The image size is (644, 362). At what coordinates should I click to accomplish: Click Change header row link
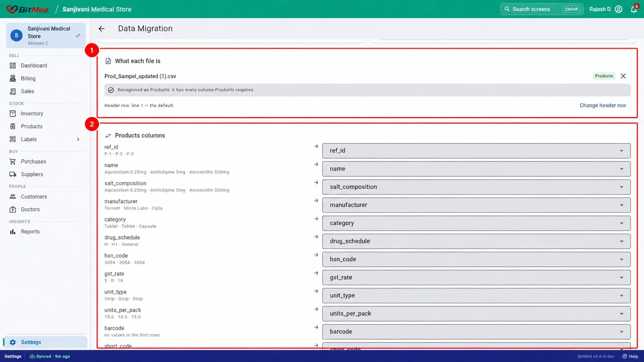click(603, 106)
